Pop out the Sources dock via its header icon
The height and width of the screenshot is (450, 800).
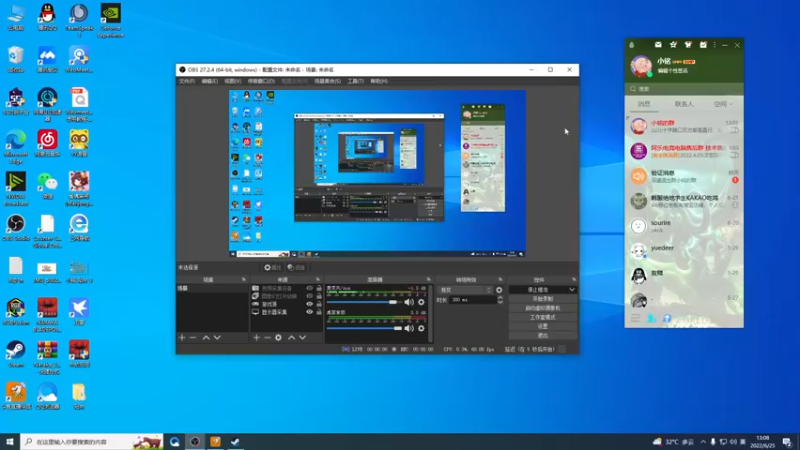coord(318,280)
